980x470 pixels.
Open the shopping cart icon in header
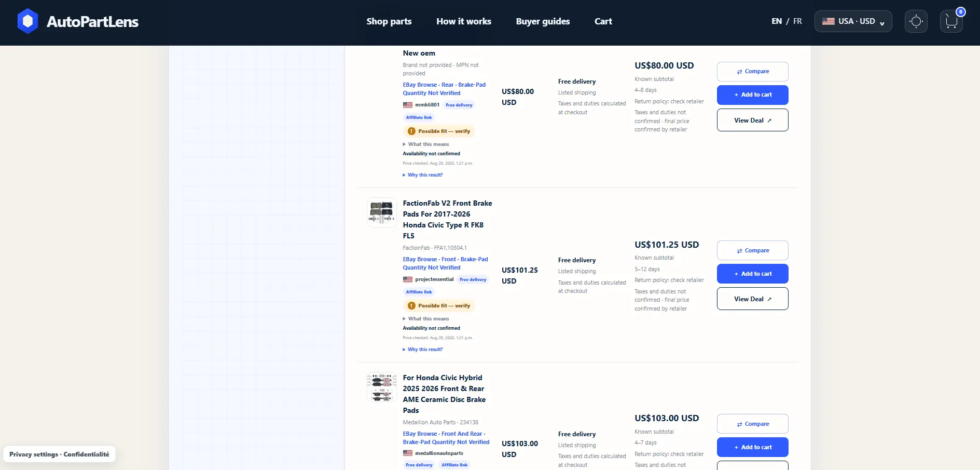[951, 21]
